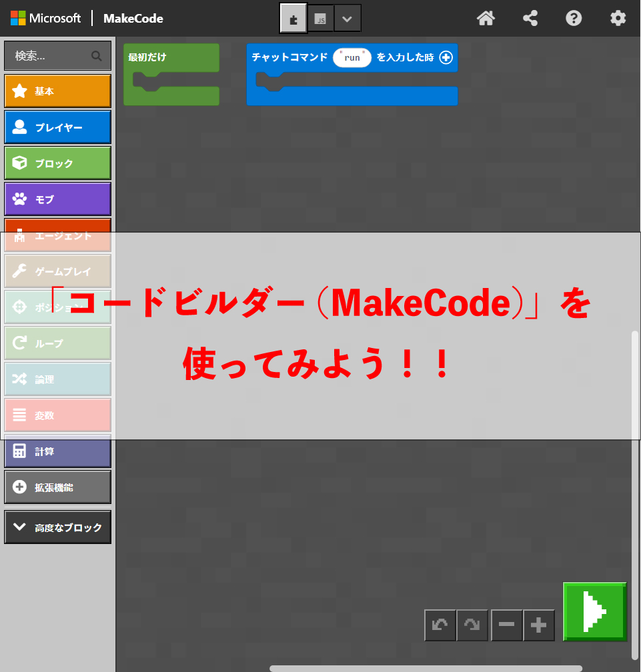Zoom out the workspace with minus
The height and width of the screenshot is (672, 641).
coord(506,625)
